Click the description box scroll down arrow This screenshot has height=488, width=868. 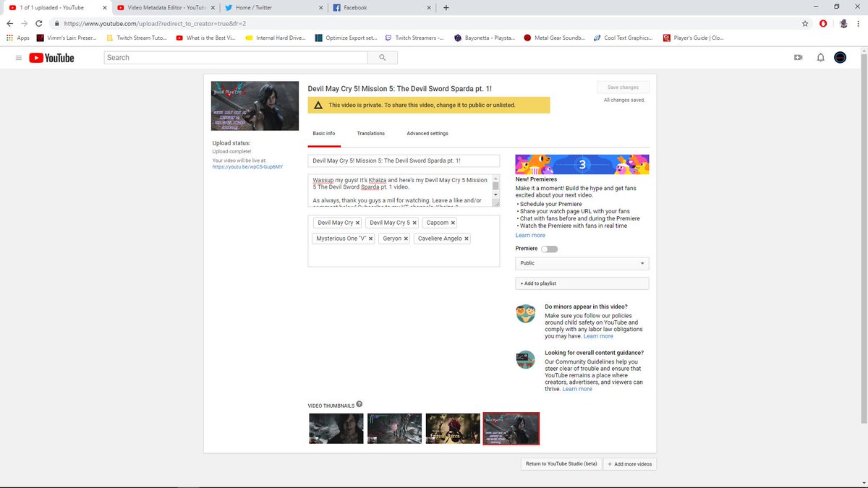(495, 194)
